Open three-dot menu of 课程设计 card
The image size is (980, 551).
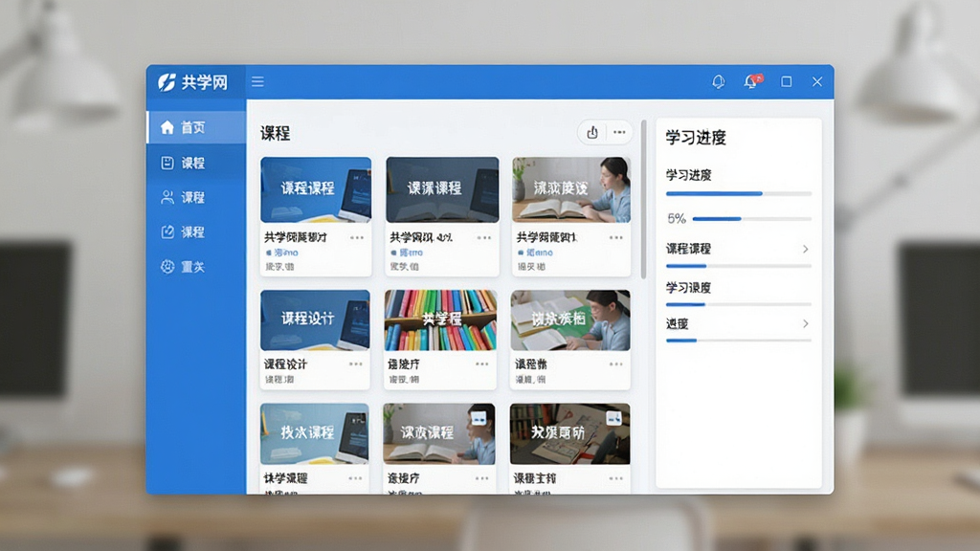(356, 364)
